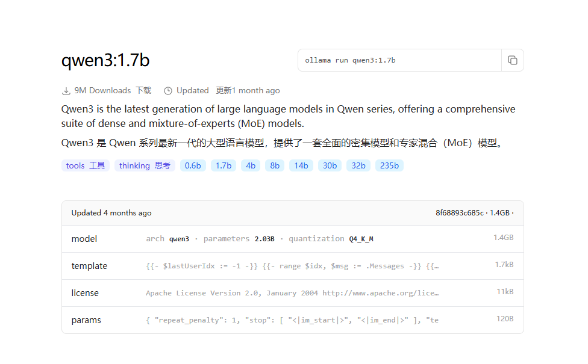Select the 14b size tag
The image size is (588, 364).
tap(301, 165)
